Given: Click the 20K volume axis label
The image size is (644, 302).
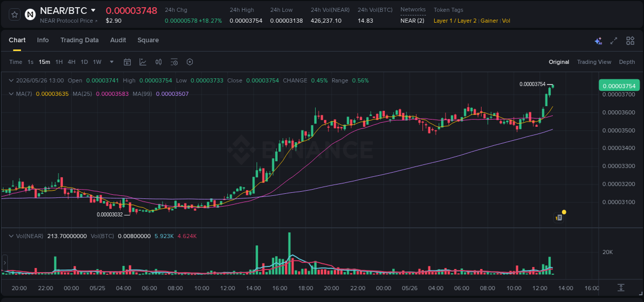Looking at the screenshot, I should pos(607,252).
